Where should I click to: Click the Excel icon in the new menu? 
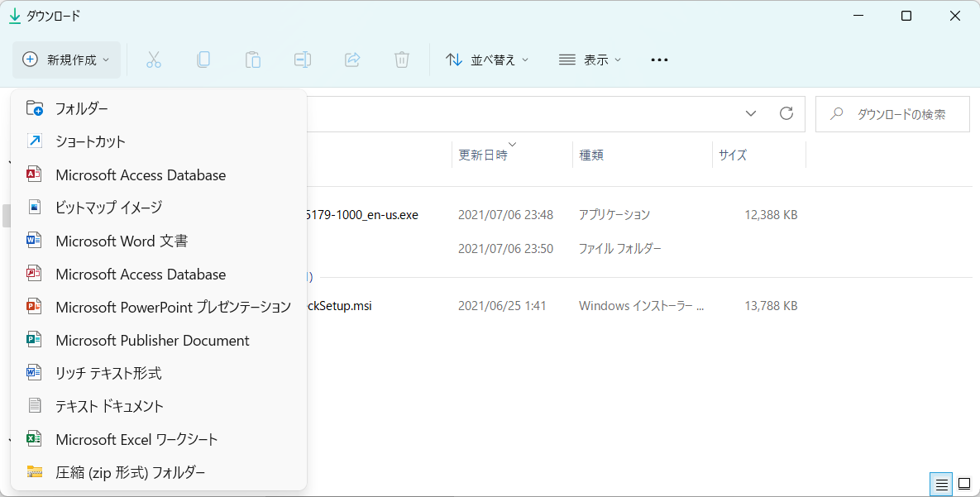[x=34, y=439]
